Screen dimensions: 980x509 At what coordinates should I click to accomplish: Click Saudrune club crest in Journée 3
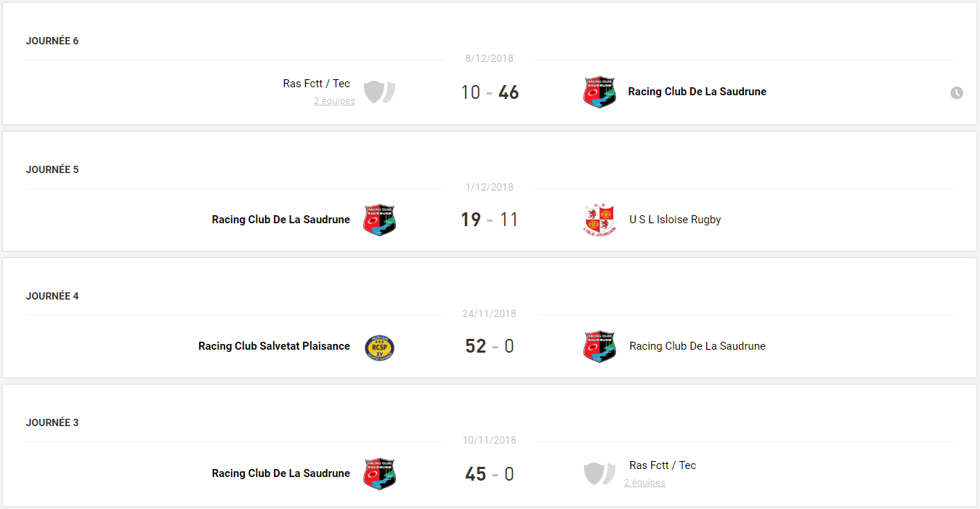(x=379, y=473)
